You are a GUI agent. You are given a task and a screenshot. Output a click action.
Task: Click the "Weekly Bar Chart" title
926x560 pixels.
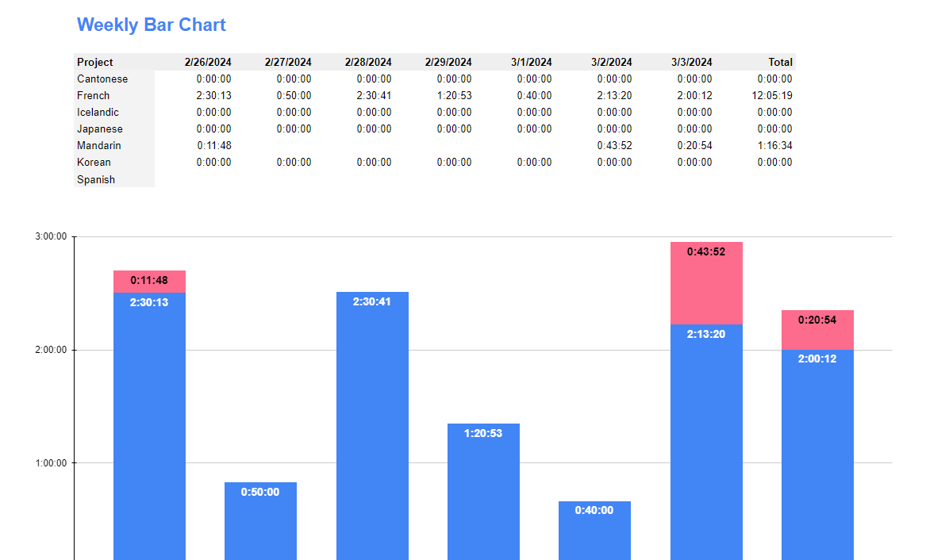click(x=152, y=25)
